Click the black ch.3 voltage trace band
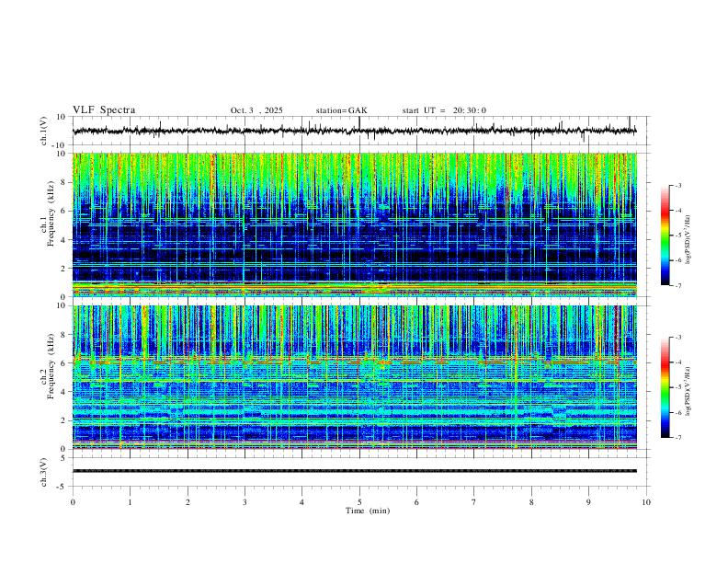Screen dimensions: 728x563 355,471
